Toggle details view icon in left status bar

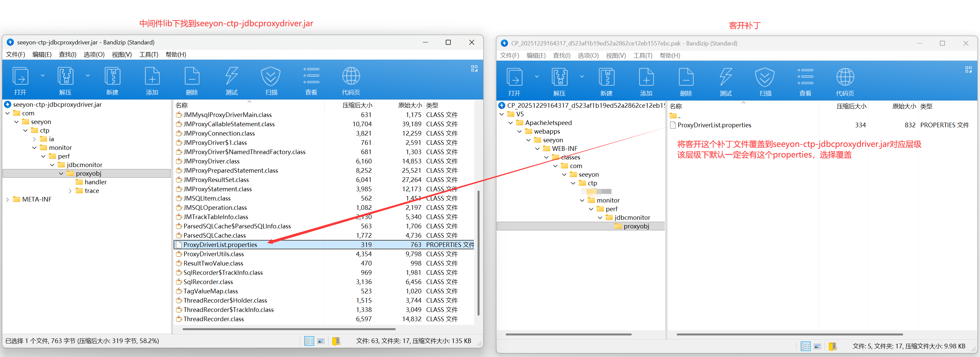pyautogui.click(x=309, y=341)
